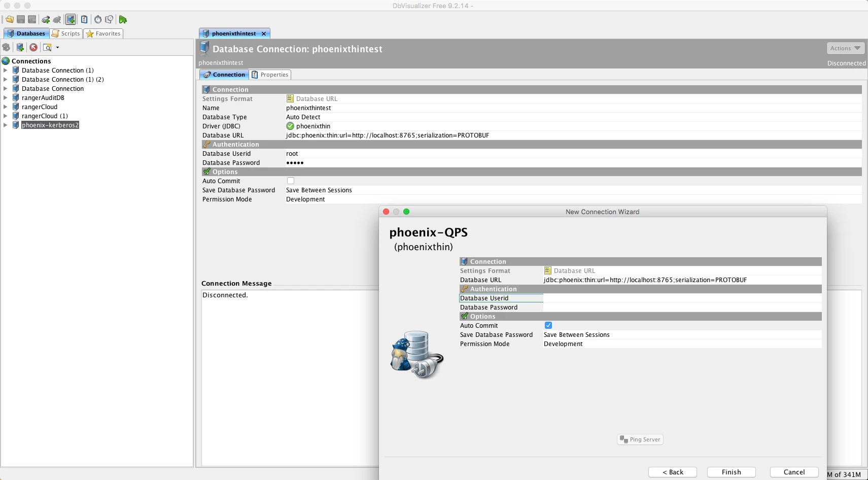The width and height of the screenshot is (868, 480).
Task: Click the globe icon next to Connections
Action: pyautogui.click(x=6, y=61)
